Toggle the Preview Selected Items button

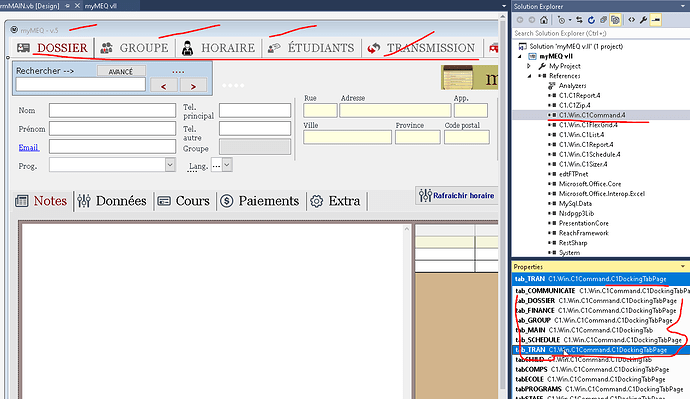pyautogui.click(x=656, y=20)
